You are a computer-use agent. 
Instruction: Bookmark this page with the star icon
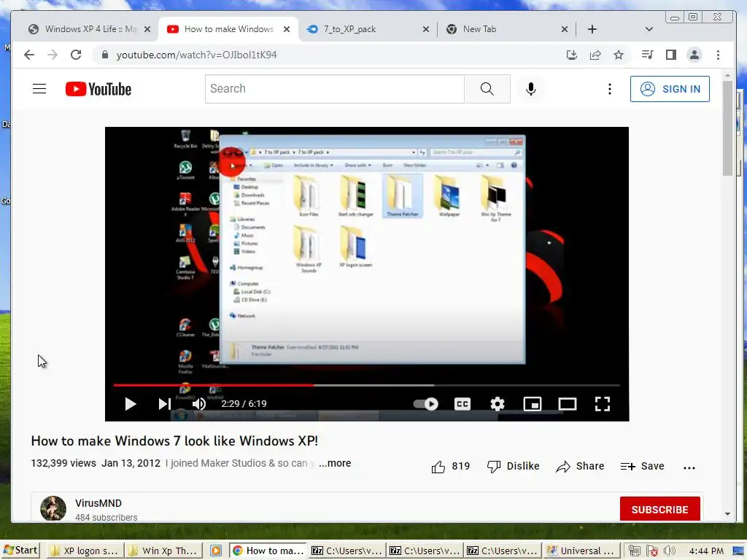(619, 55)
